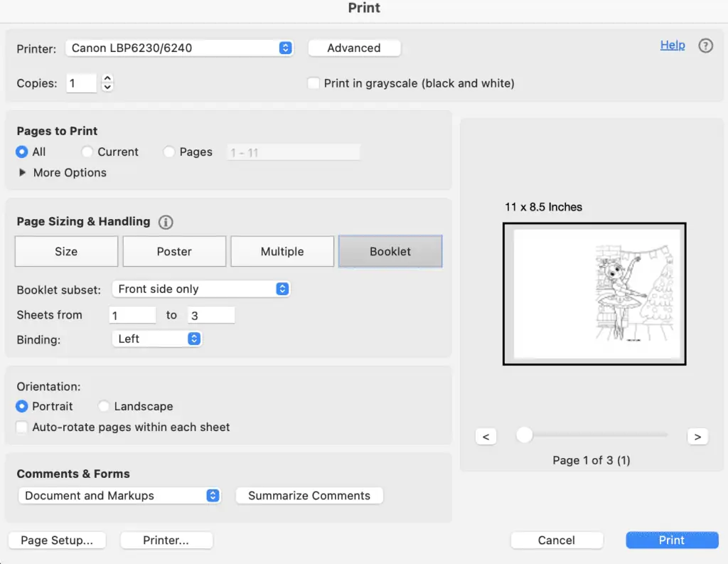Select the Booklet sizing option
Image resolution: width=728 pixels, height=564 pixels.
point(390,251)
